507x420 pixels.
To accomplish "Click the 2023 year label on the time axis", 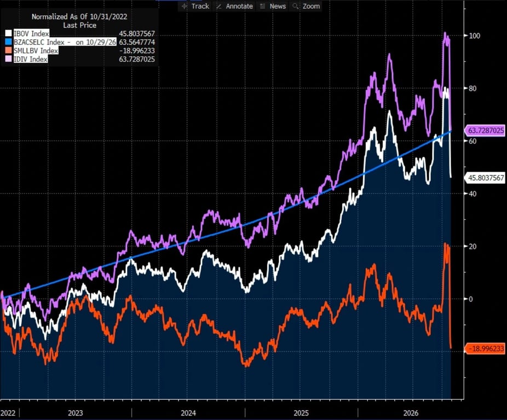I will (76, 413).
